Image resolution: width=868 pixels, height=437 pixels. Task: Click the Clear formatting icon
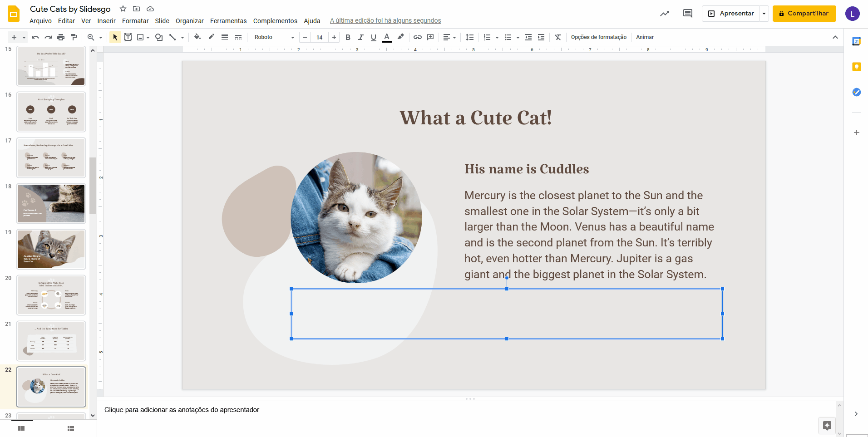[558, 37]
